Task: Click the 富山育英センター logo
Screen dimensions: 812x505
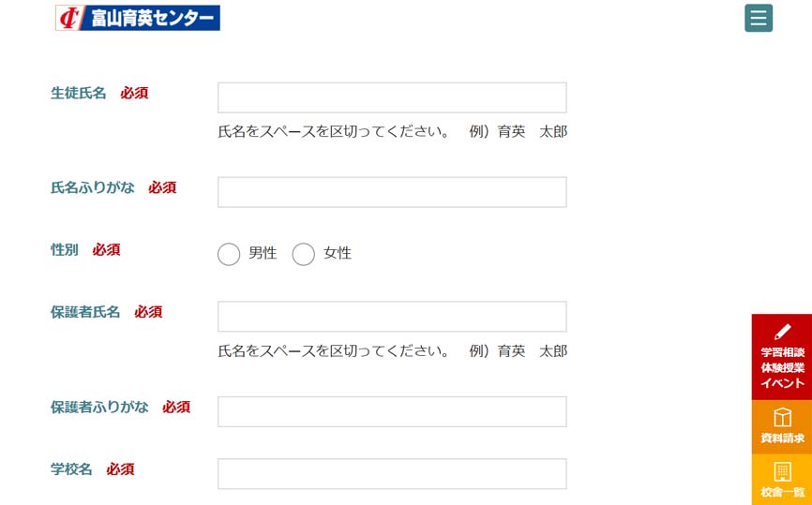Action: coord(138,18)
